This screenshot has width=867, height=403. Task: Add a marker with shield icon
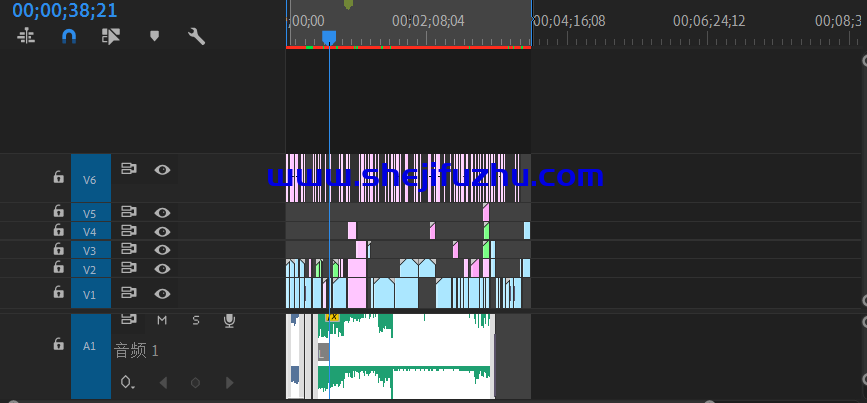[x=154, y=36]
